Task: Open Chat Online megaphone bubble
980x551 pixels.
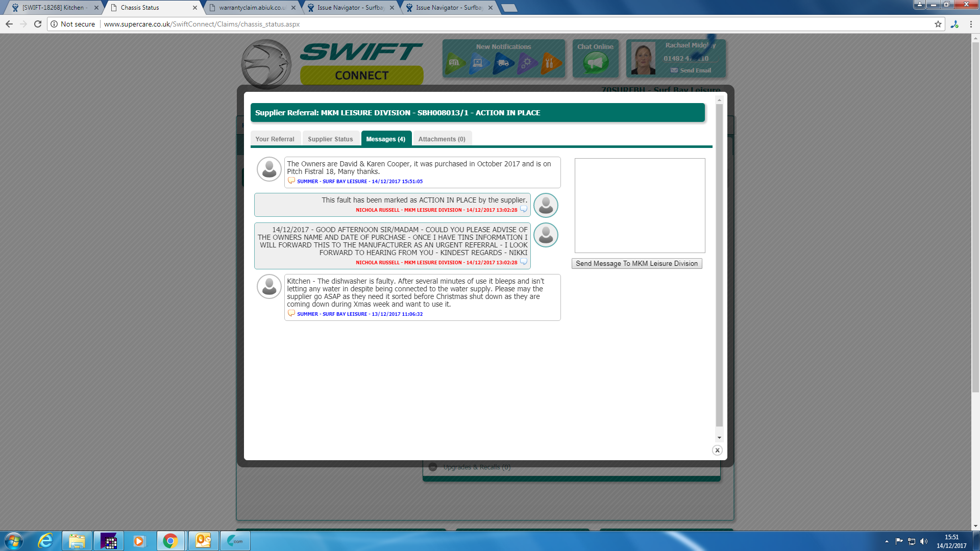Action: (x=595, y=63)
